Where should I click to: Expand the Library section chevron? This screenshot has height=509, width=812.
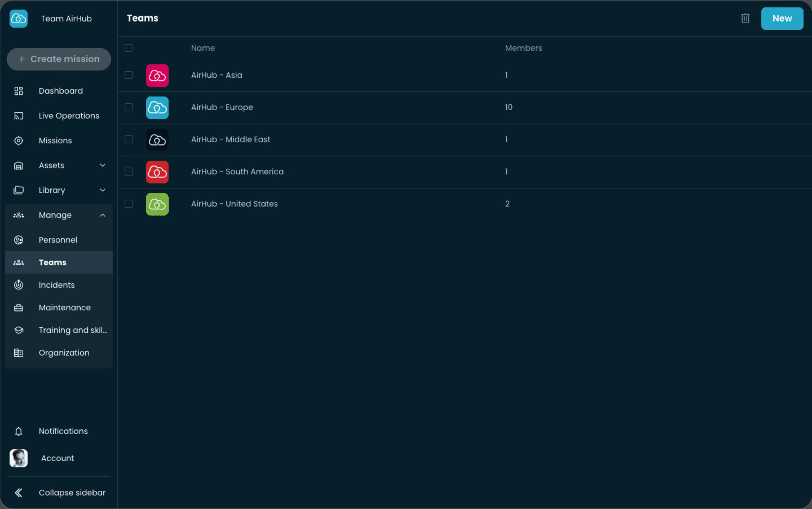point(103,190)
